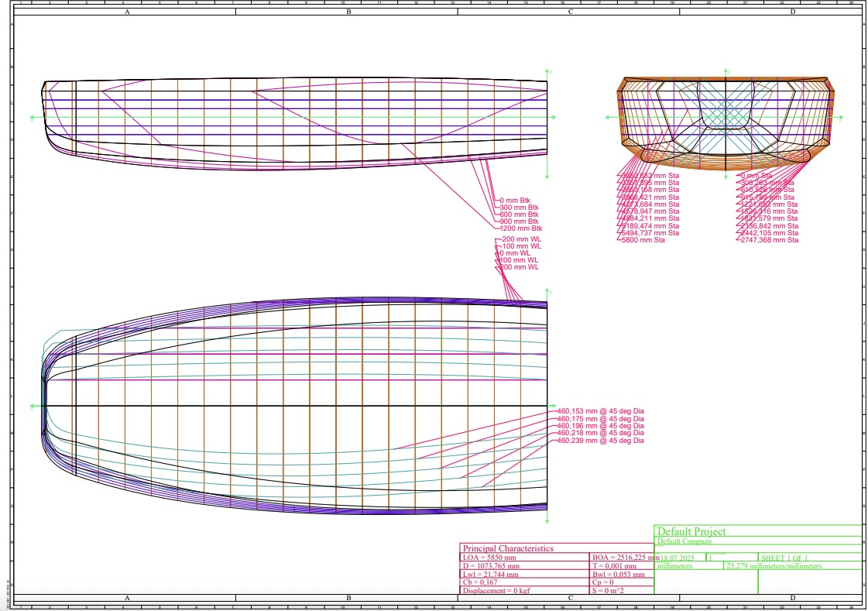868x611 pixels.
Task: Select the "Default Company" title block text
Action: coord(684,541)
